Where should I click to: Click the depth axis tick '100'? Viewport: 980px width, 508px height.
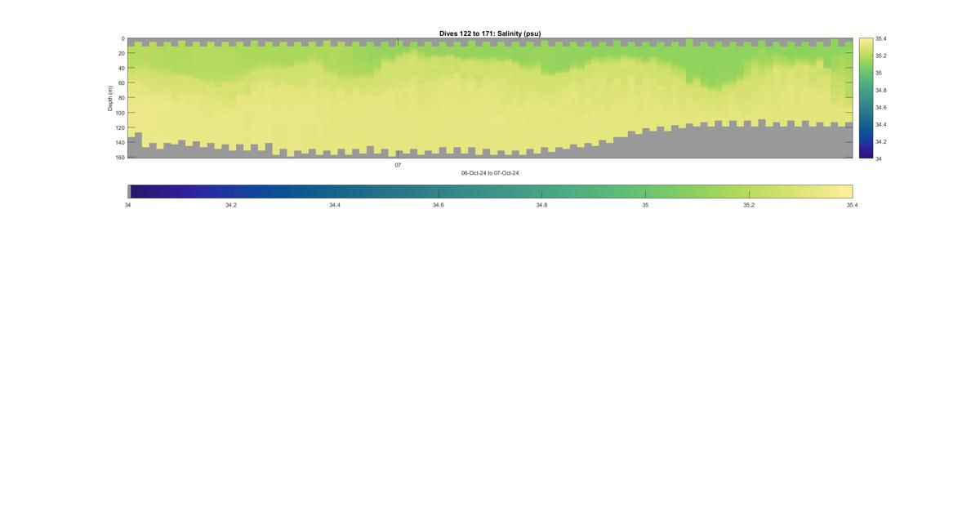click(x=120, y=113)
